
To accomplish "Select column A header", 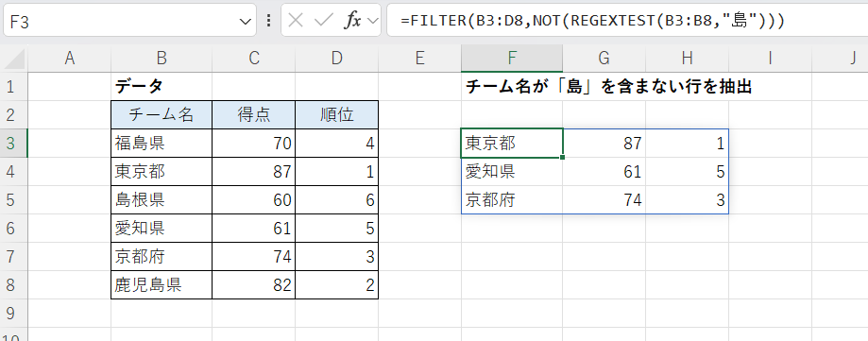I will pyautogui.click(x=69, y=59).
